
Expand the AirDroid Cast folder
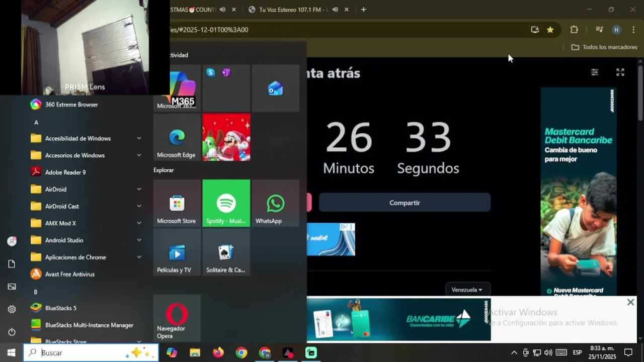[87, 207]
